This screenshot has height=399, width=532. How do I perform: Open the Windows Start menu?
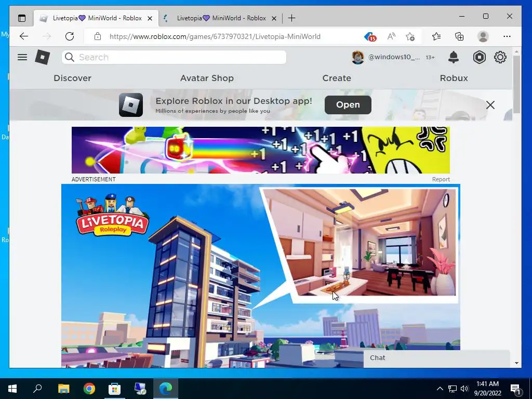click(x=12, y=389)
